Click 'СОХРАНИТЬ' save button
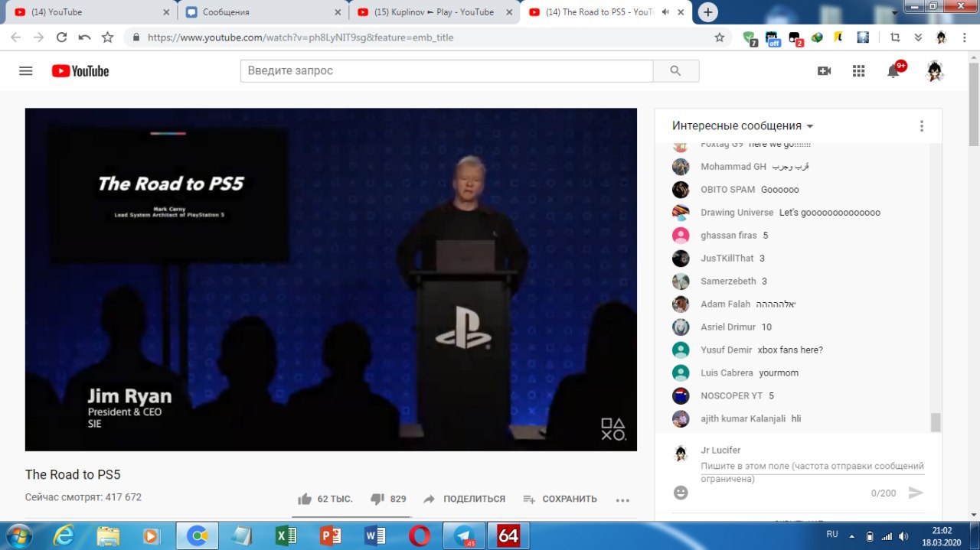The image size is (980, 550). click(560, 499)
